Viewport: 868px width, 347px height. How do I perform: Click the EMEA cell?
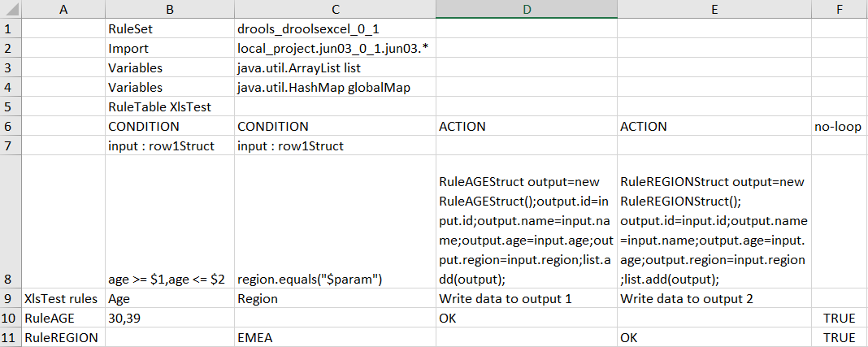(x=334, y=337)
